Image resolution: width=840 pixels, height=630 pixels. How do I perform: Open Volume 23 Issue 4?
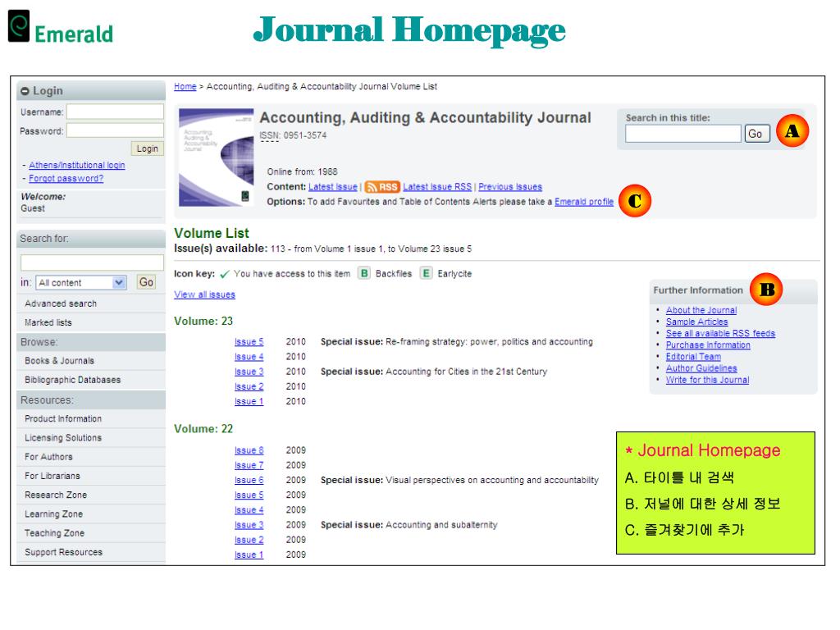click(249, 357)
